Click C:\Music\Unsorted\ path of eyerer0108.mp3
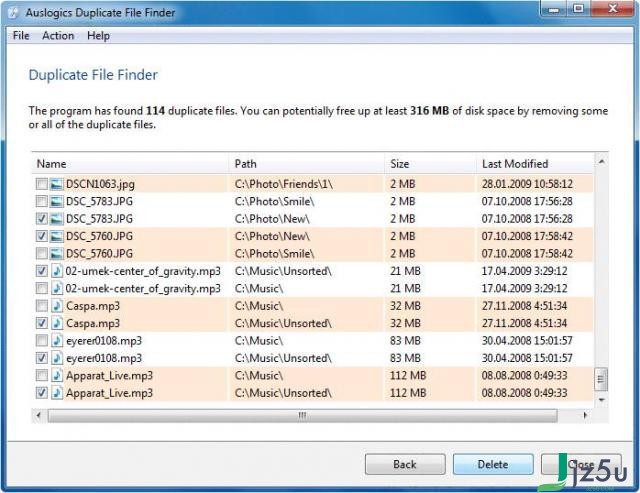 point(283,358)
